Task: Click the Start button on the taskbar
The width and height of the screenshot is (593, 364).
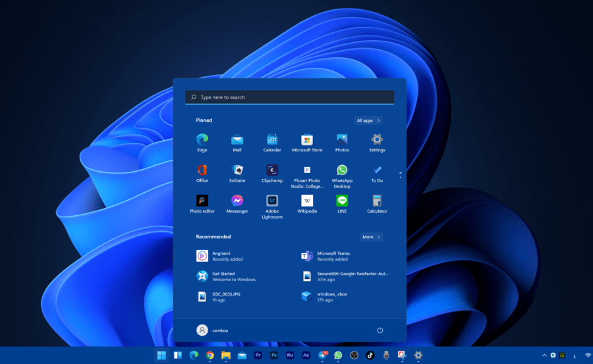Action: [161, 355]
